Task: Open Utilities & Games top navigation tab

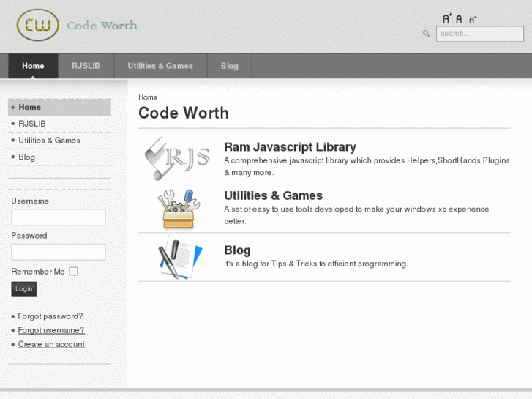Action: pos(160,66)
